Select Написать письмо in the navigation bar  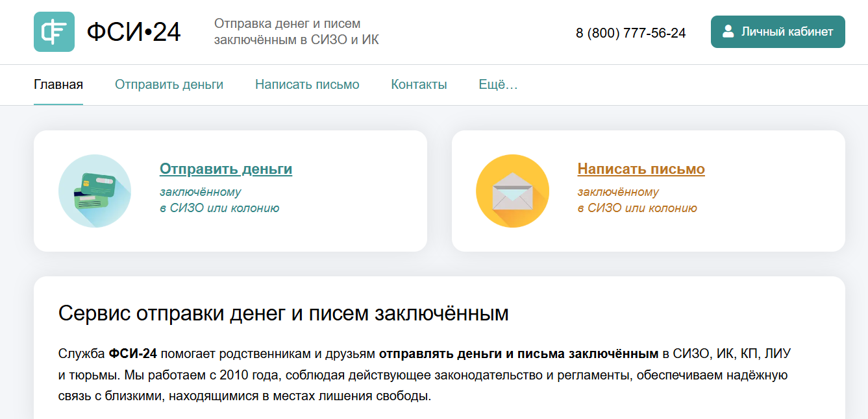tap(307, 84)
